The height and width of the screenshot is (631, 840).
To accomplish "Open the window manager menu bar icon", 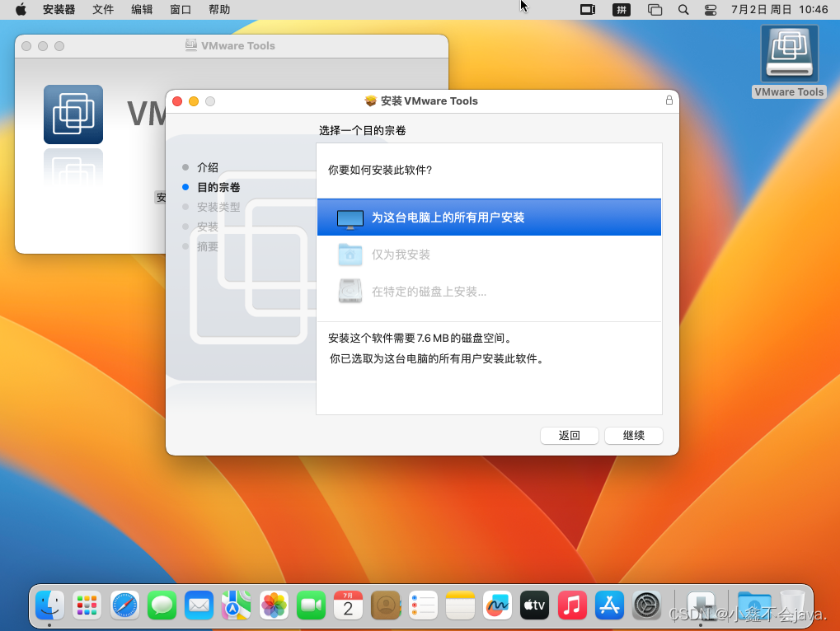I will (x=655, y=10).
